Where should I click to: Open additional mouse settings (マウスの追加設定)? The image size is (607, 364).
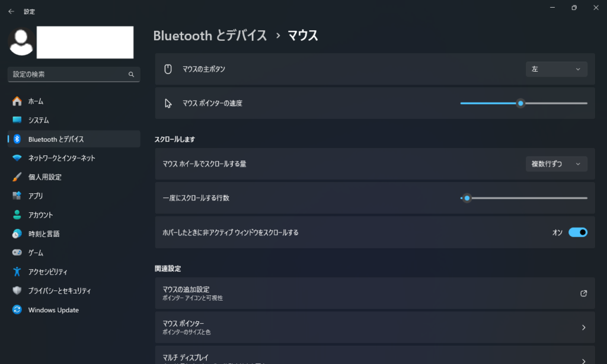coord(375,293)
